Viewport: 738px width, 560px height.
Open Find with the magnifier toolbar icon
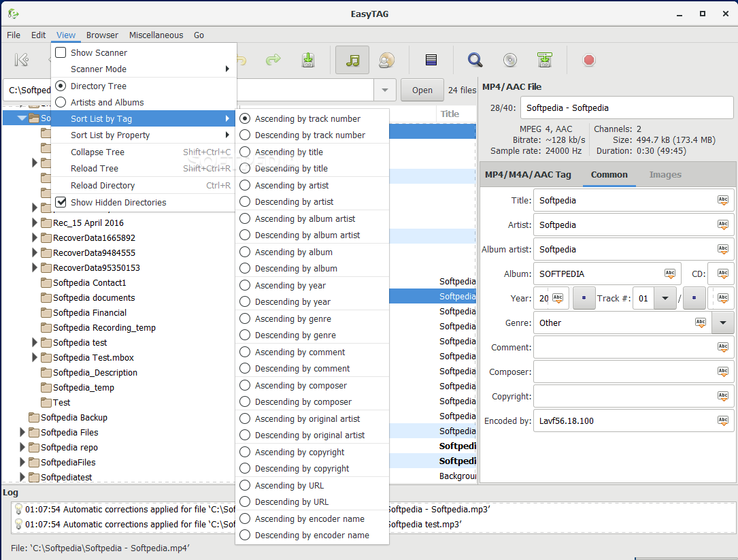tap(475, 60)
